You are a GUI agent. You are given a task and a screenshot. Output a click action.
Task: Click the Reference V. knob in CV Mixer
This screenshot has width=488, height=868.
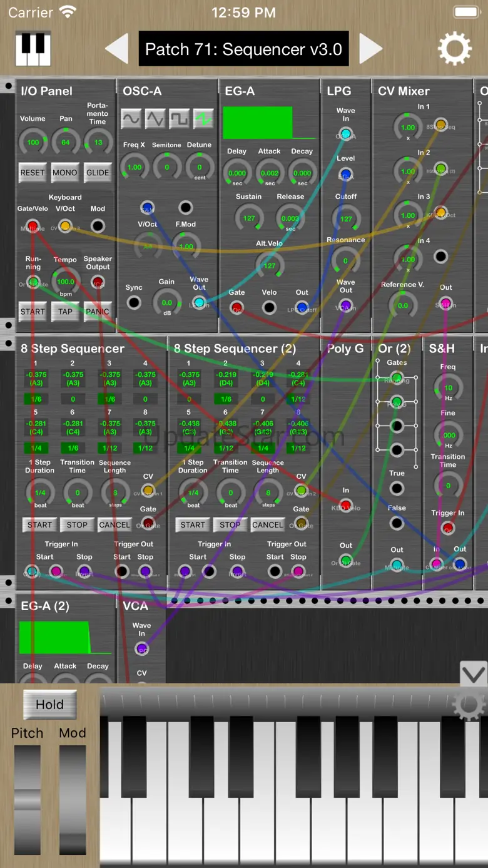click(x=403, y=305)
